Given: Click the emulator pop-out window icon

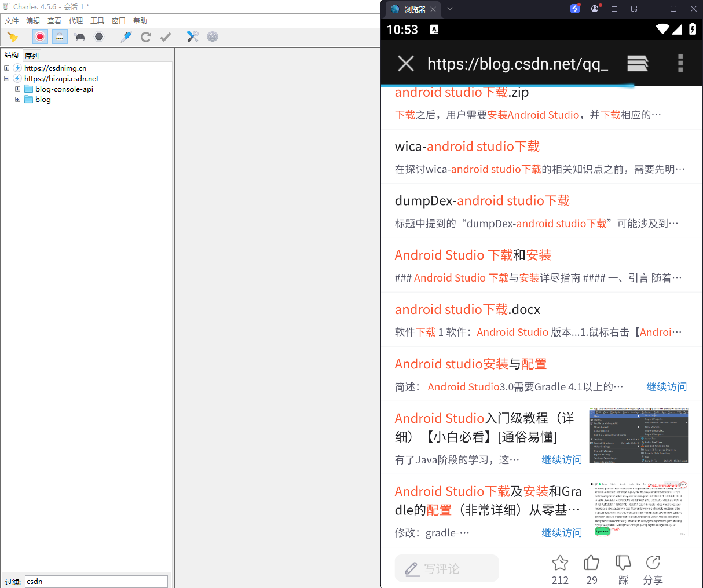Looking at the screenshot, I should click(634, 9).
